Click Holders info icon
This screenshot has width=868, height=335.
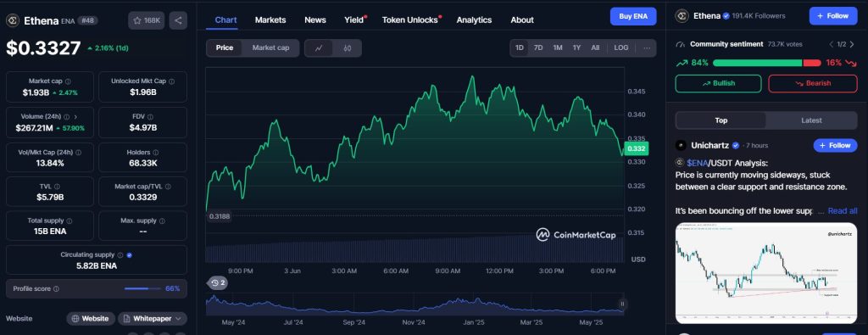(x=156, y=153)
